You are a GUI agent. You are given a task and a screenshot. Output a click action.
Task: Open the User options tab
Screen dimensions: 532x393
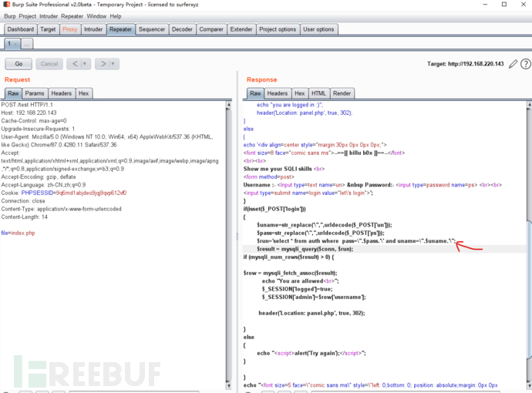click(x=318, y=29)
